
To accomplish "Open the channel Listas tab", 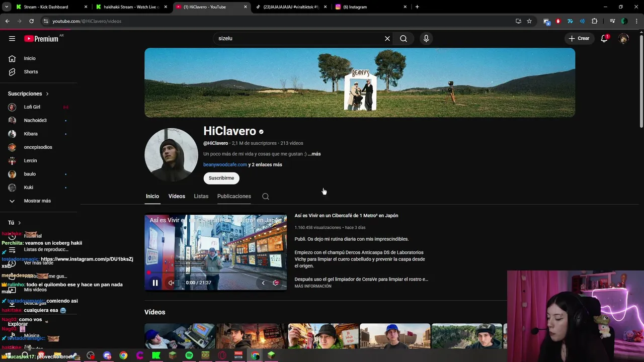I will (201, 196).
